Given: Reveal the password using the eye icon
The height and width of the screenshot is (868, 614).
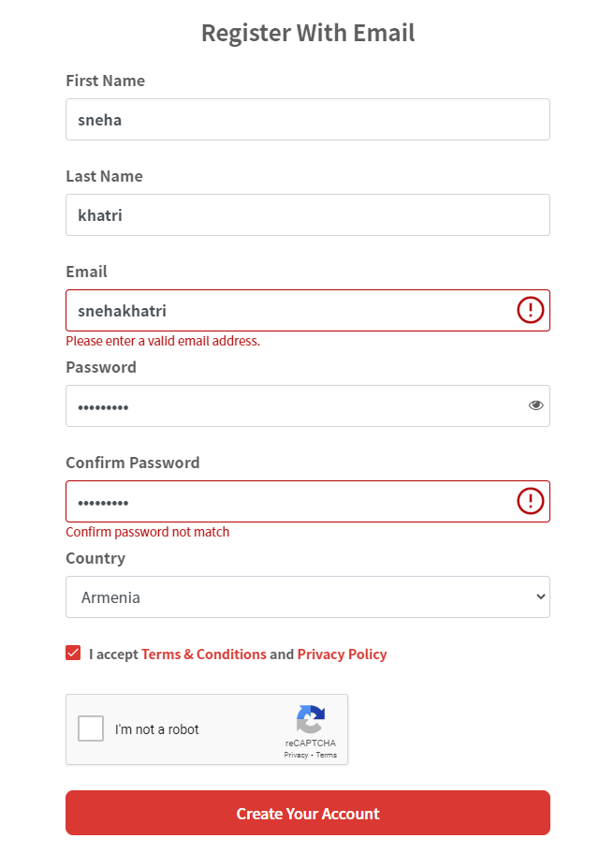Looking at the screenshot, I should click(x=534, y=405).
